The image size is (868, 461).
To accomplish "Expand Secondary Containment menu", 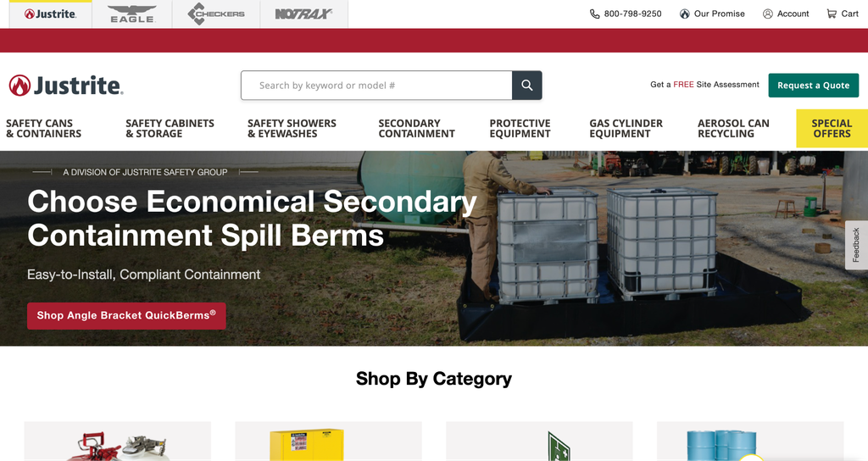I will click(416, 129).
